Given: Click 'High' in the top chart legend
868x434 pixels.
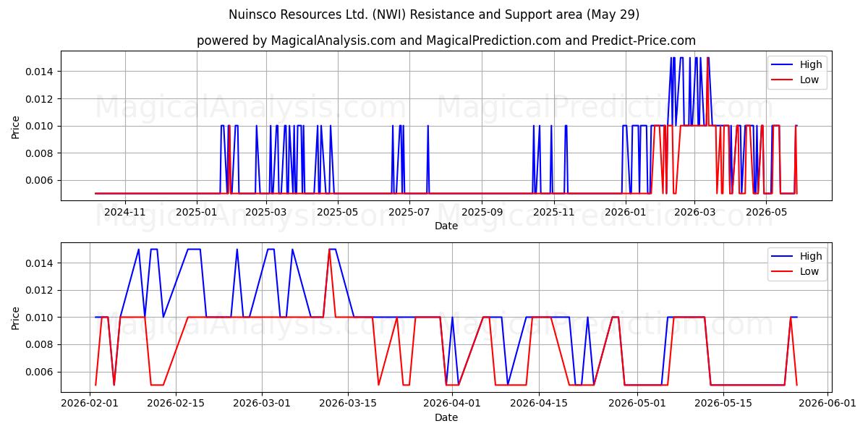Looking at the screenshot, I should pos(811,64).
